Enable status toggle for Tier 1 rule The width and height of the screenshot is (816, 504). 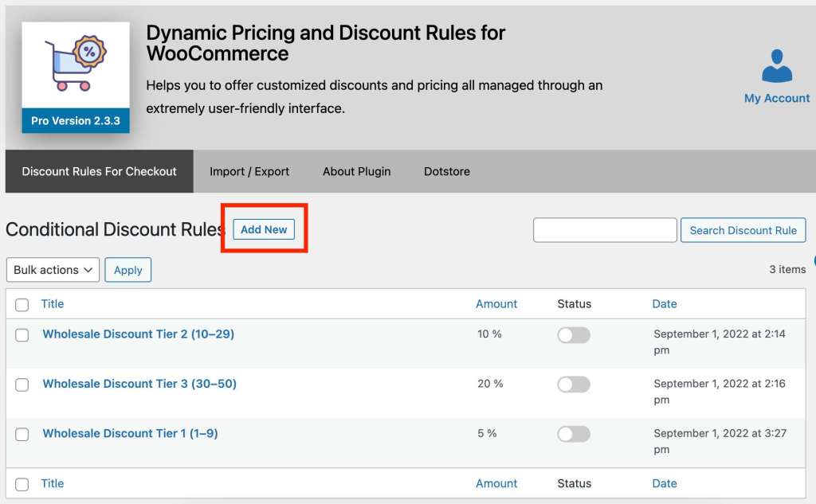click(x=574, y=434)
